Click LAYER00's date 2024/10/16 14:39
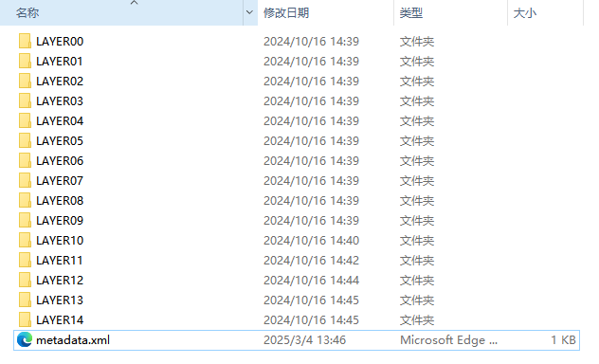This screenshot has height=364, width=599. [x=311, y=42]
